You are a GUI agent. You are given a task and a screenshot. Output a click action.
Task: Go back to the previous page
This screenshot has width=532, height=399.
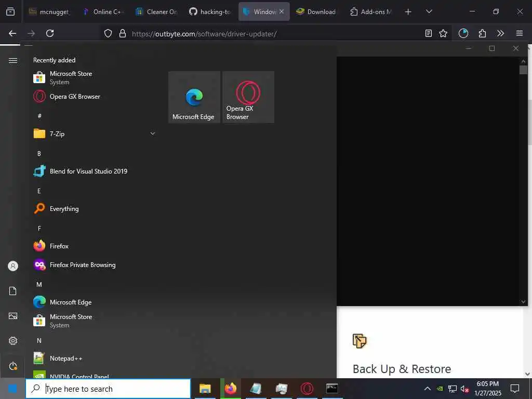point(12,33)
